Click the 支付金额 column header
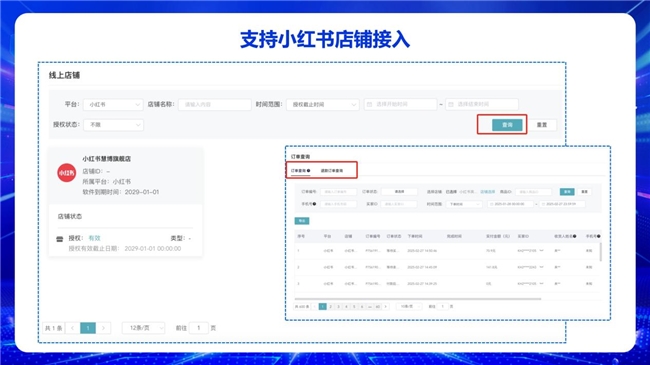The height and width of the screenshot is (365, 650). [498, 236]
